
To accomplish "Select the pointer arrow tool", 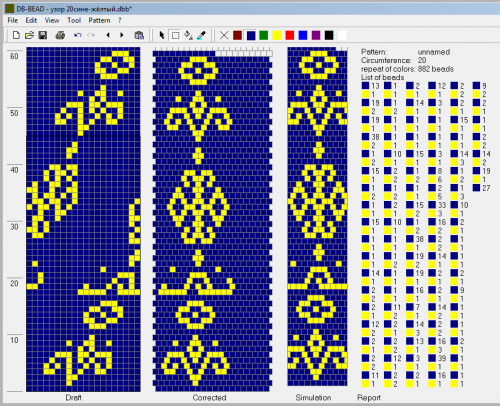I will click(162, 35).
